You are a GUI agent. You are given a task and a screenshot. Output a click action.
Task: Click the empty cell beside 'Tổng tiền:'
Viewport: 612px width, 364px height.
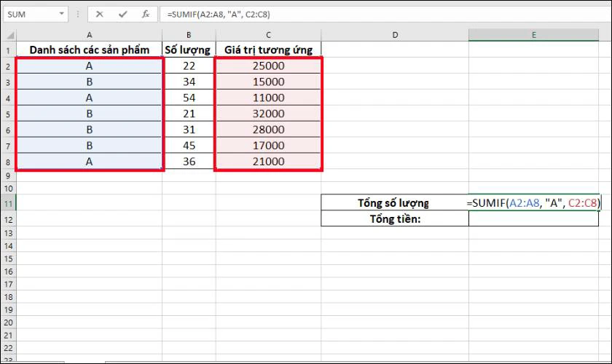tap(533, 218)
